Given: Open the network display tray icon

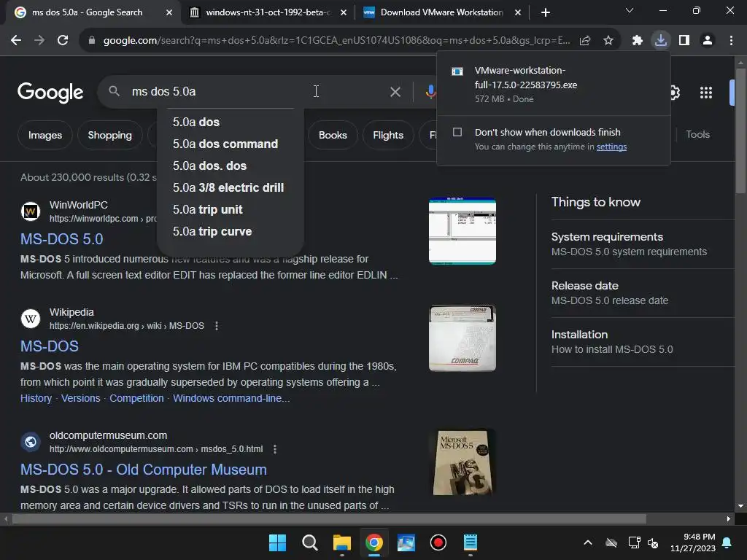Looking at the screenshot, I should tap(634, 542).
